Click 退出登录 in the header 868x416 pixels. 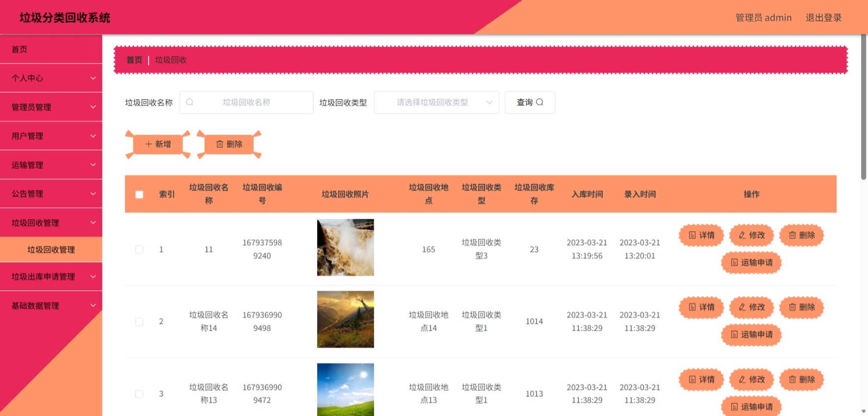pos(823,18)
